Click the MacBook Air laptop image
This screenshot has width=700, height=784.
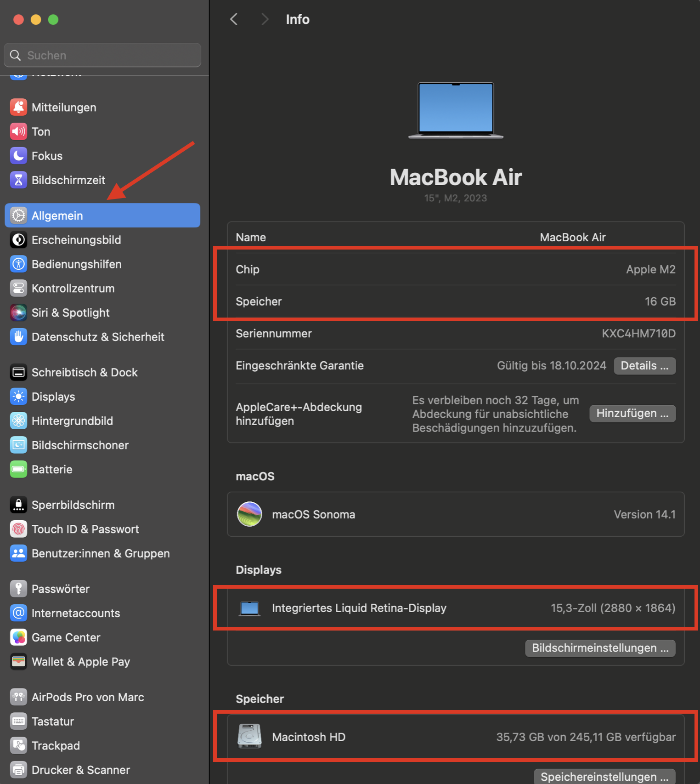click(456, 110)
